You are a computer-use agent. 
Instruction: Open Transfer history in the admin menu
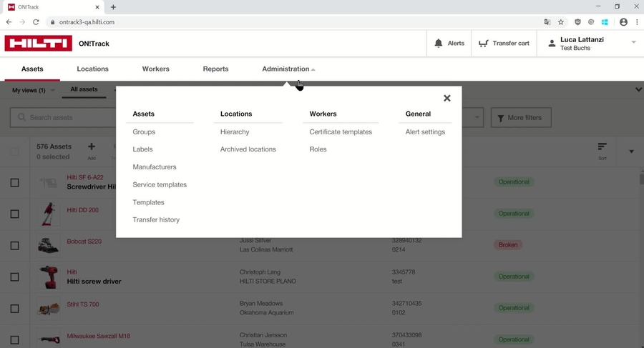(x=156, y=220)
